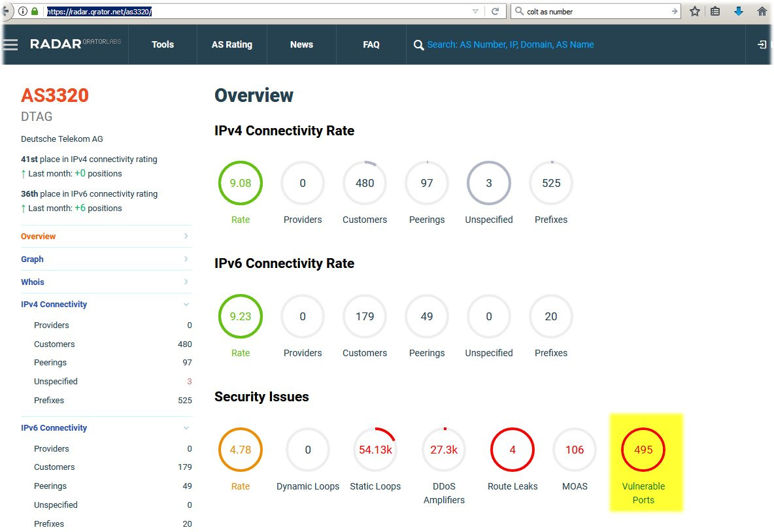Collapse the IPv6 Connectivity sidebar section
774x532 pixels.
tap(186, 428)
